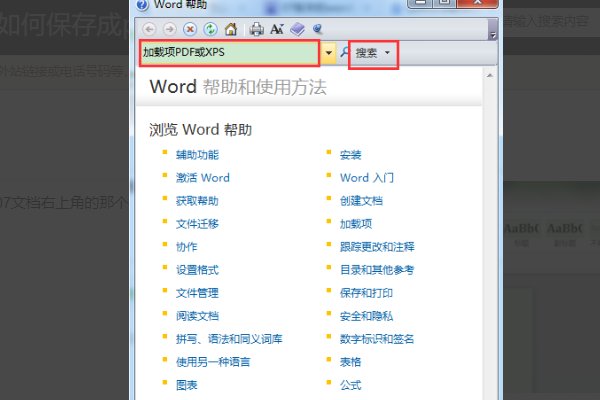Click the toolbar options overflow arrow

tap(493, 35)
